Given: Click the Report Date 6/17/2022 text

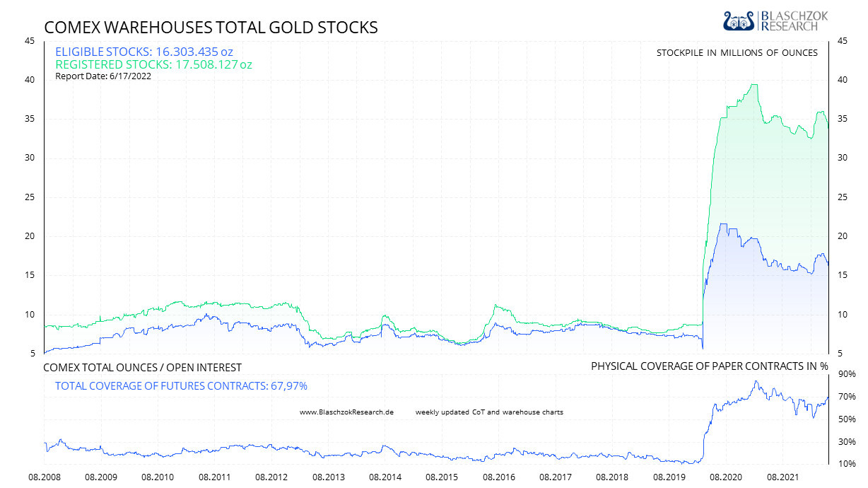Looking at the screenshot, I should tap(102, 76).
